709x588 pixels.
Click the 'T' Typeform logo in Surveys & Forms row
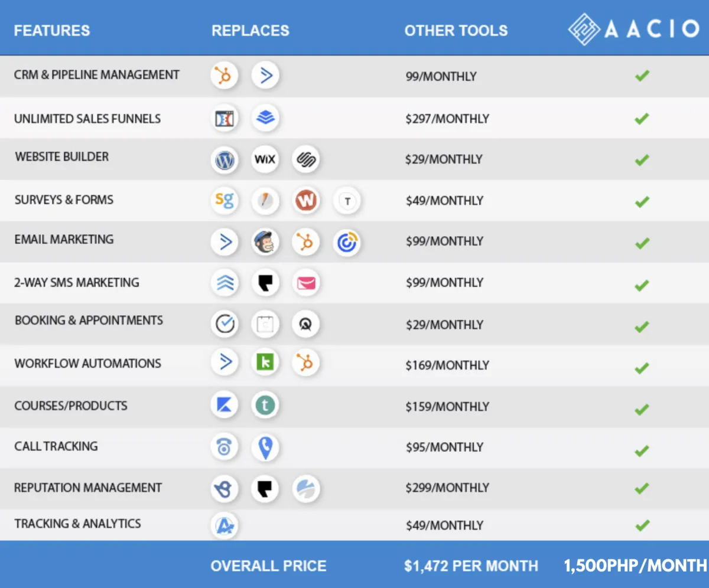pyautogui.click(x=347, y=201)
